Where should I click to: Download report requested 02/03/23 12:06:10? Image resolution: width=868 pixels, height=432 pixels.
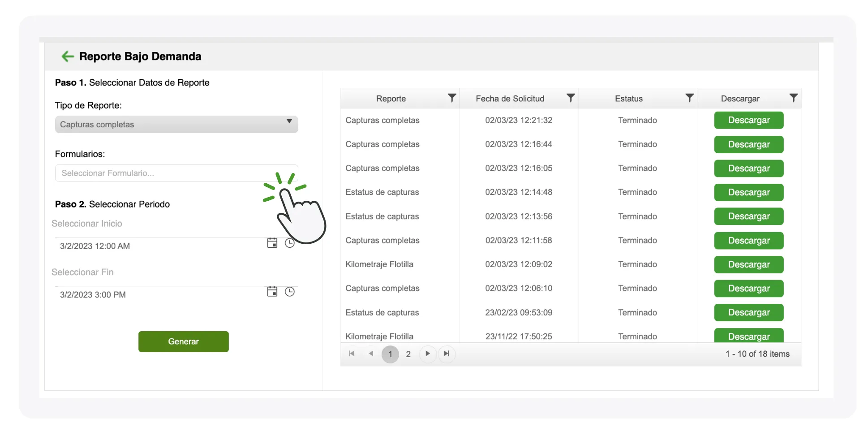(749, 289)
